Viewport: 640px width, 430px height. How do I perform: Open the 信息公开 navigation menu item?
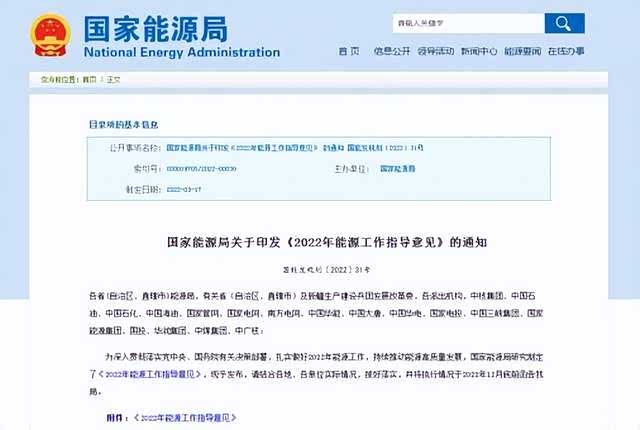tap(391, 51)
